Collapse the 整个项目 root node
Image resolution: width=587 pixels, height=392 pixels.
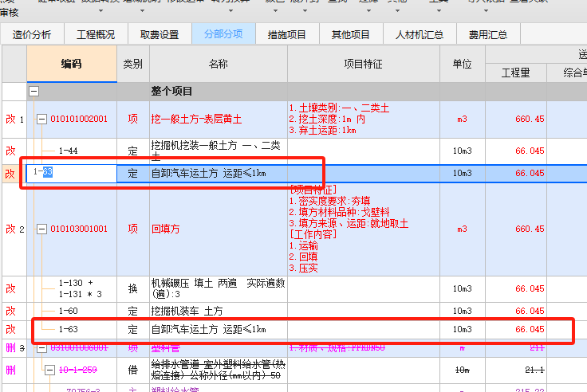click(x=33, y=92)
